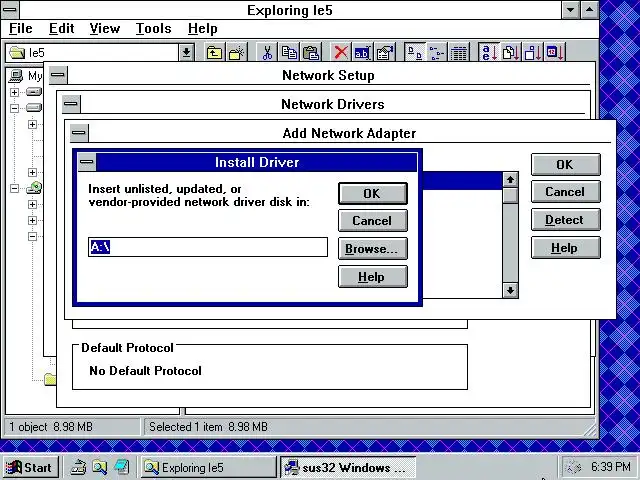Click the 6:39 PM taskbar clock
Viewport: 640px width, 480px height.
pos(610,467)
